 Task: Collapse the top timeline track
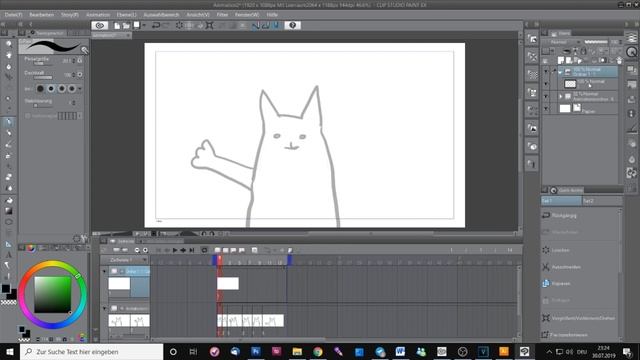104,271
